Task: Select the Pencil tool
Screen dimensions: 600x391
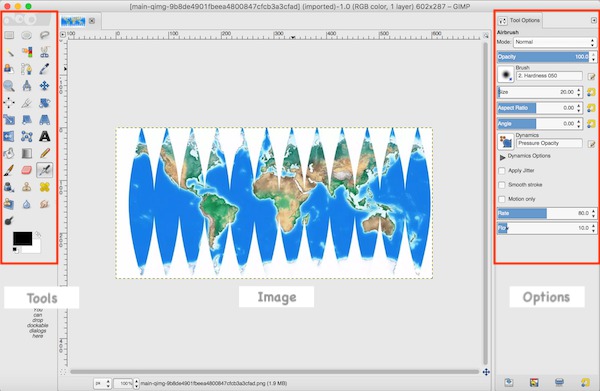Action: click(x=44, y=153)
